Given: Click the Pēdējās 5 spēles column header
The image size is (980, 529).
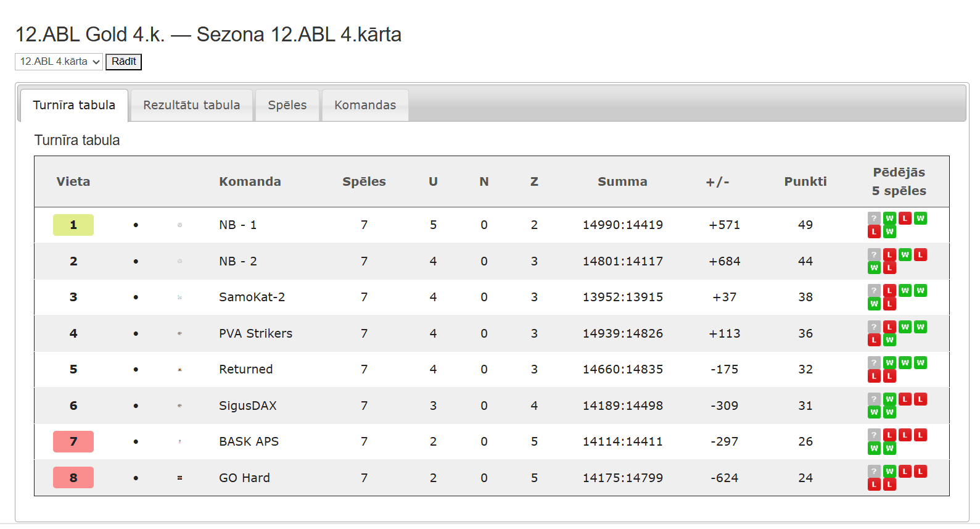Looking at the screenshot, I should tap(899, 181).
